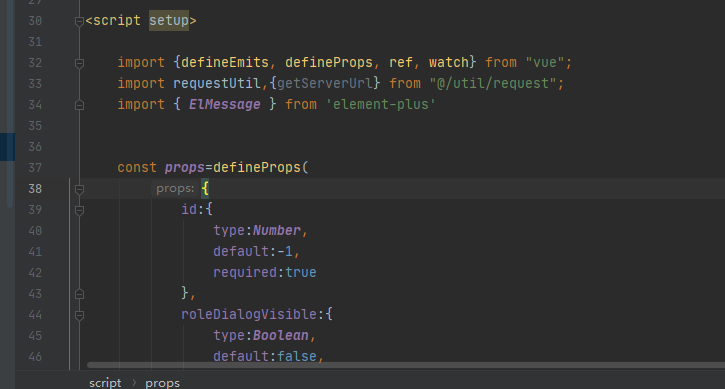Collapse the props object at line 38

pyautogui.click(x=80, y=189)
